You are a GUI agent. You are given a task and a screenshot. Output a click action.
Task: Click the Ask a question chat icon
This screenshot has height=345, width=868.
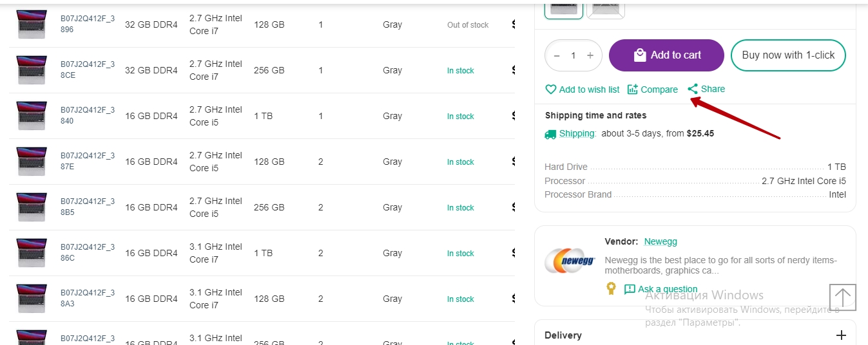tap(630, 289)
